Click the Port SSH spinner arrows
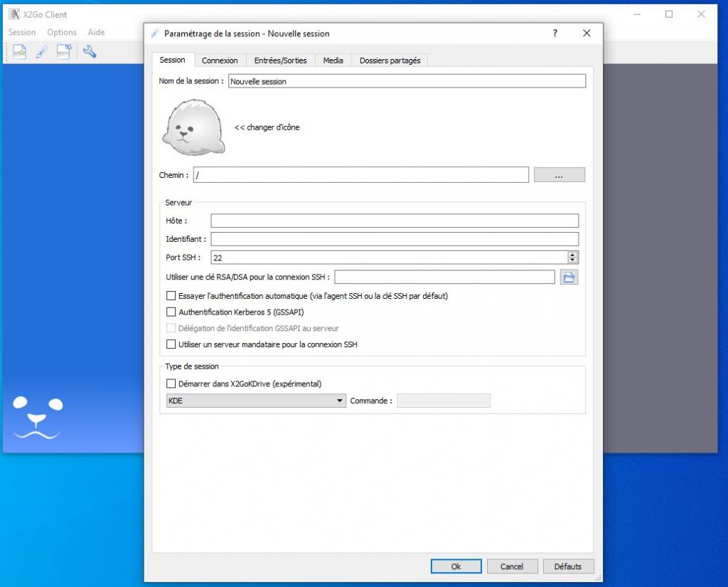 pyautogui.click(x=572, y=258)
